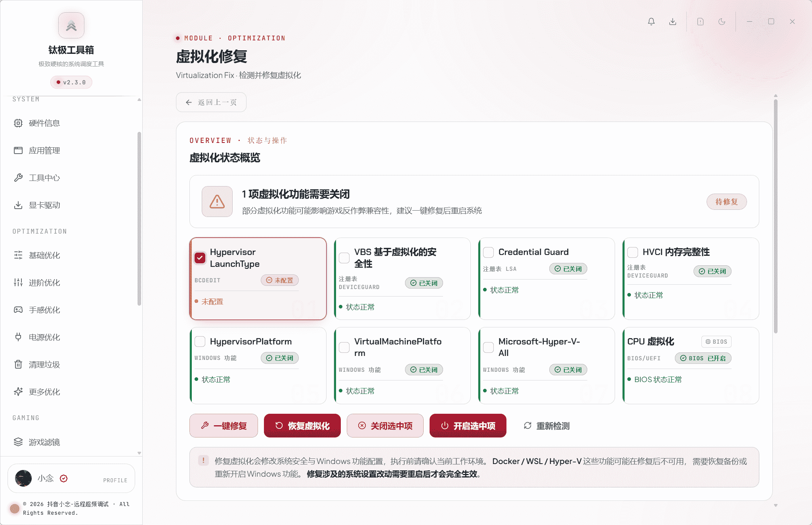
Task: Check the HypervisorPlatform checkbox
Action: [200, 341]
